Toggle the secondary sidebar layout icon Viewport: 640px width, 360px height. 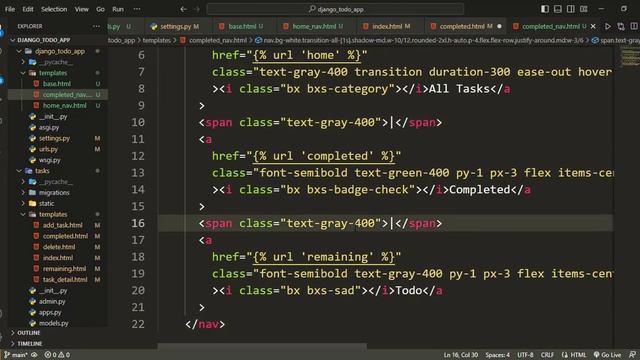tap(571, 9)
